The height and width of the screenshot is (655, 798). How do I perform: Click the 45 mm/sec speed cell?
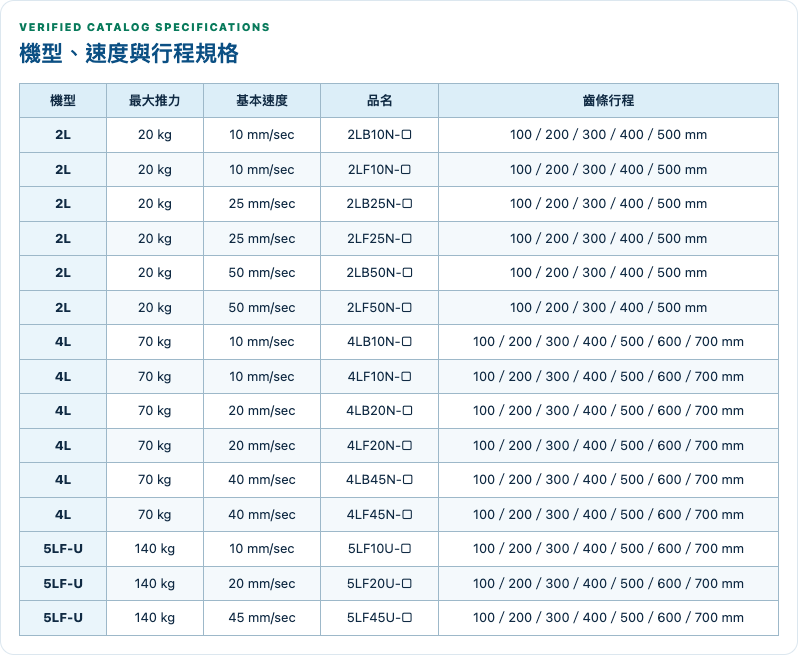[262, 617]
